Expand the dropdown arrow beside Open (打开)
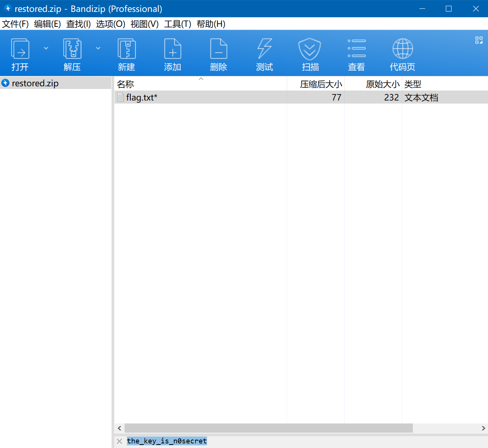This screenshot has width=488, height=448. (x=46, y=48)
